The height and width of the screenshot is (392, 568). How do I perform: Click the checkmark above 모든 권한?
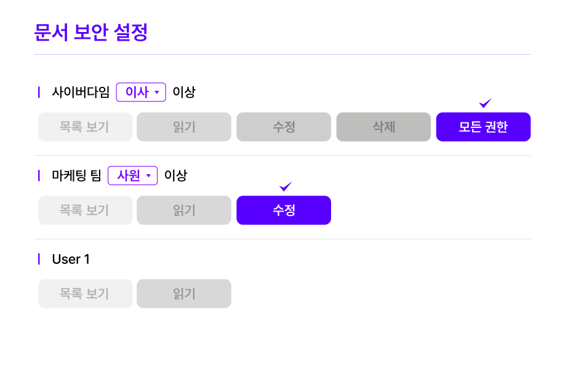[486, 103]
